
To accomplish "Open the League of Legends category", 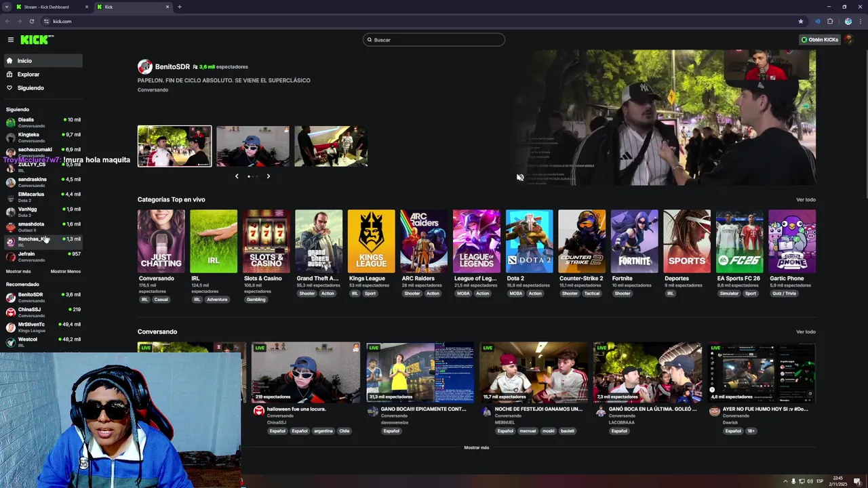I will (x=477, y=241).
